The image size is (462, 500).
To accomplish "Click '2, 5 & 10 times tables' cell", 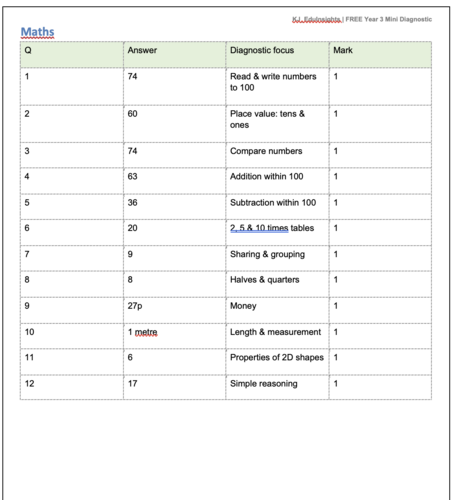I will click(277, 233).
